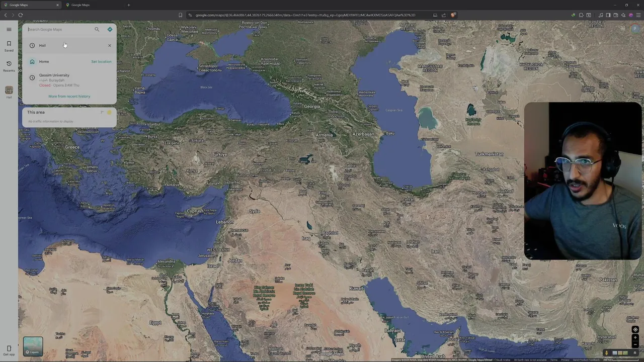The width and height of the screenshot is (644, 362).
Task: Open the Recents panel
Action: tap(9, 66)
